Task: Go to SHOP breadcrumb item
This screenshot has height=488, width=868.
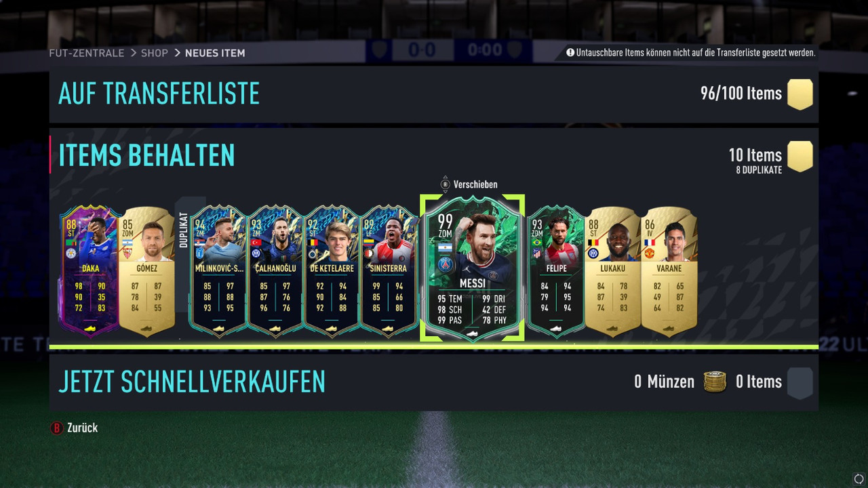Action: pos(155,53)
